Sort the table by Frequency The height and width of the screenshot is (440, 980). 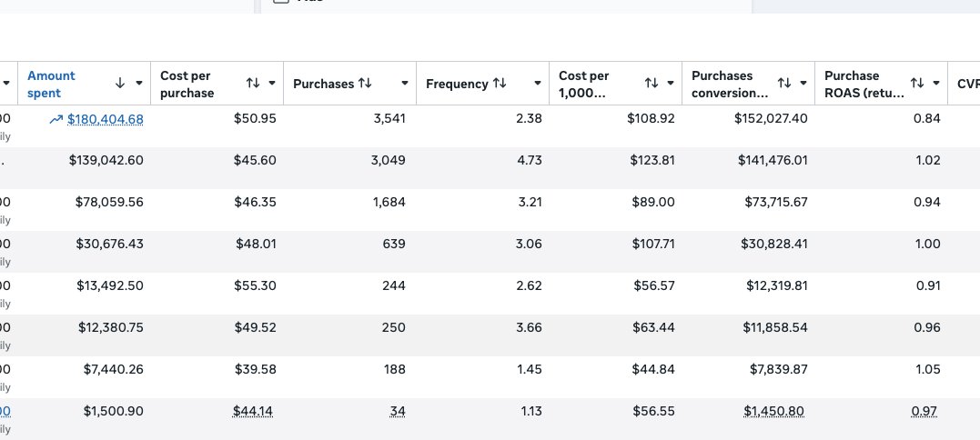pyautogui.click(x=500, y=84)
